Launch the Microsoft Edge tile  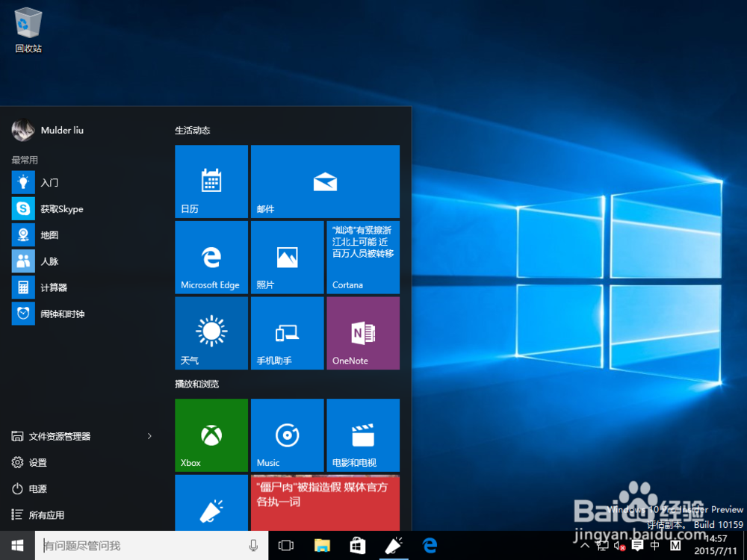pos(211,257)
